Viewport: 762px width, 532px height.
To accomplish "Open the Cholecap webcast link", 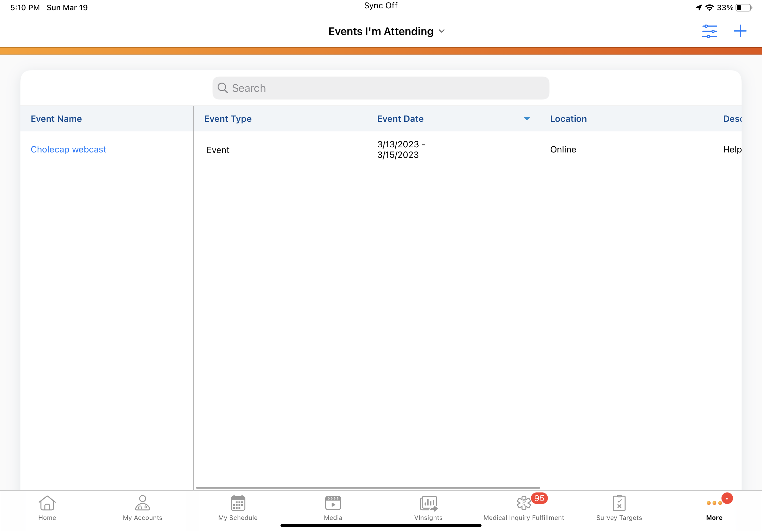I will (68, 149).
